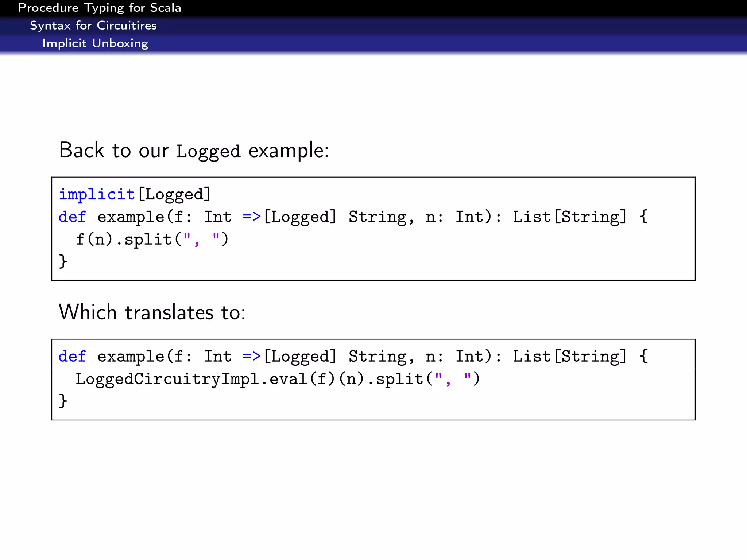747x560 pixels.
Task: Click the blue arrow "=>" in the translated code
Action: coord(251,357)
